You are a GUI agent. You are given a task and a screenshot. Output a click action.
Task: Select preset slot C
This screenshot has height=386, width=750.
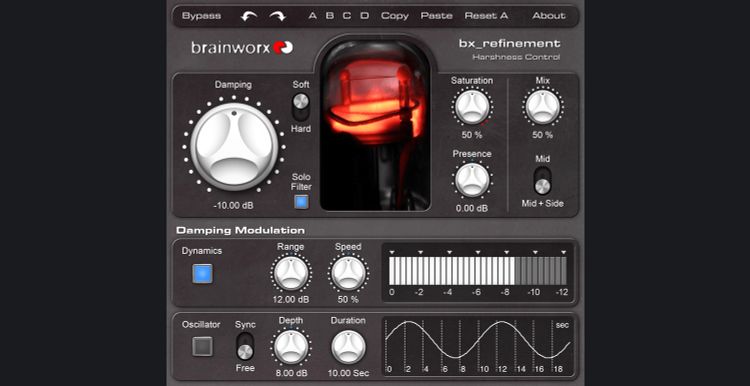[347, 16]
